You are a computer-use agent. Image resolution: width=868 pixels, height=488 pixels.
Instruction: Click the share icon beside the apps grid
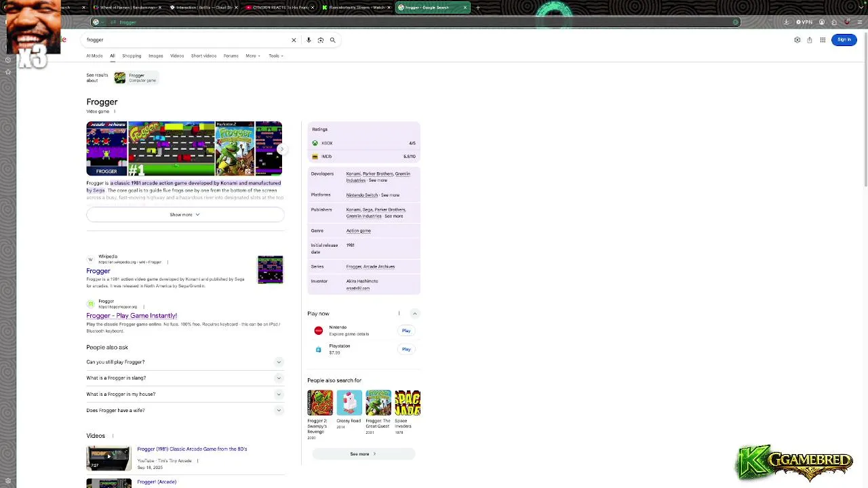tap(810, 40)
